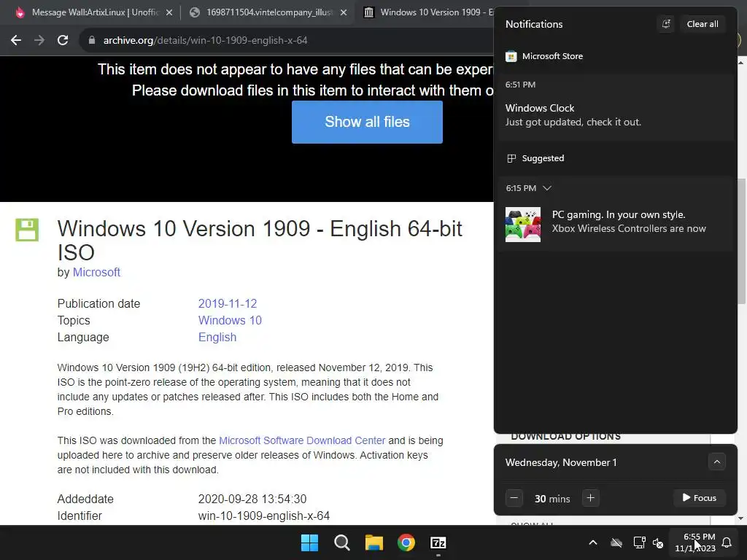Viewport: 747px width, 560px height.
Task: Close the Message Wall:ArtixLinux tab
Action: [169, 13]
